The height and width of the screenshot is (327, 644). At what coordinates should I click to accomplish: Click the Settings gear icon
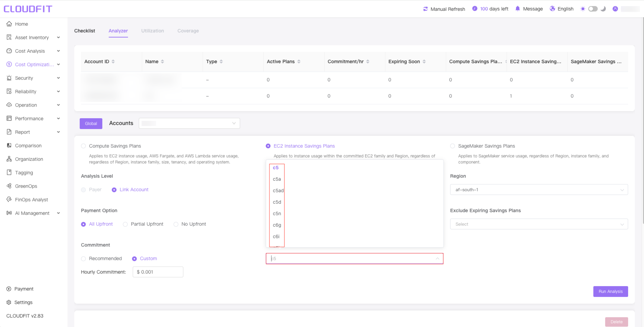pos(9,302)
